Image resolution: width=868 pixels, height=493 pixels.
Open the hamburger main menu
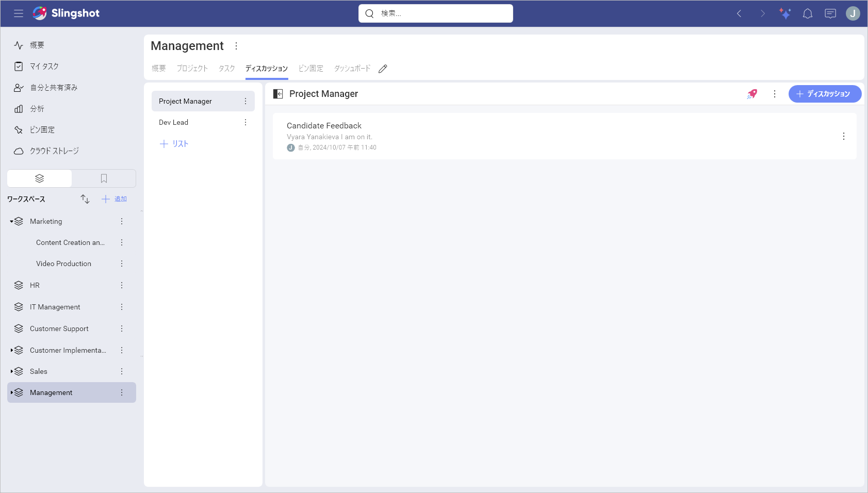coord(19,13)
